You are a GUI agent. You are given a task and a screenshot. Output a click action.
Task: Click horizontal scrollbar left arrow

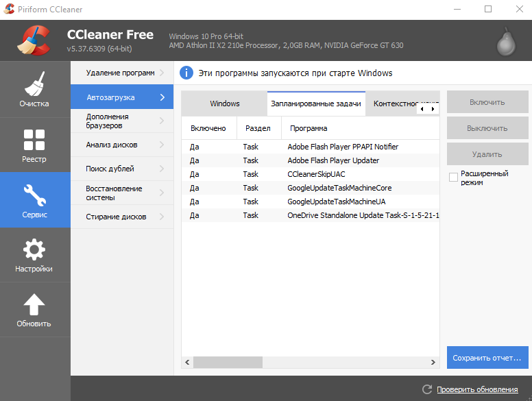[x=187, y=363]
